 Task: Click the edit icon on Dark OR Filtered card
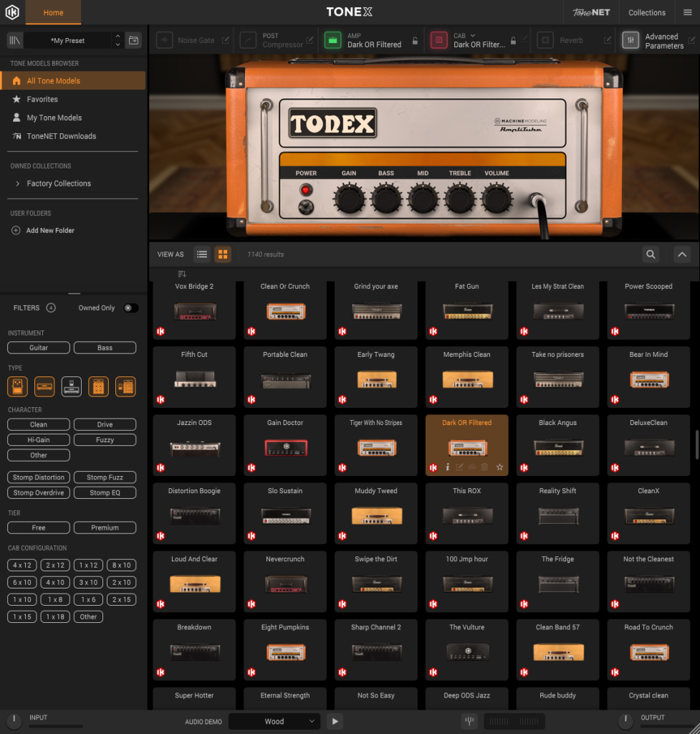point(459,467)
